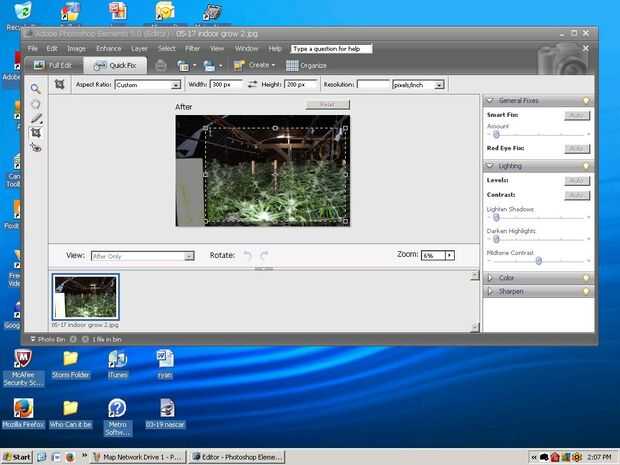Open Who Can it be folder
This screenshot has height=465, width=620.
[70, 414]
